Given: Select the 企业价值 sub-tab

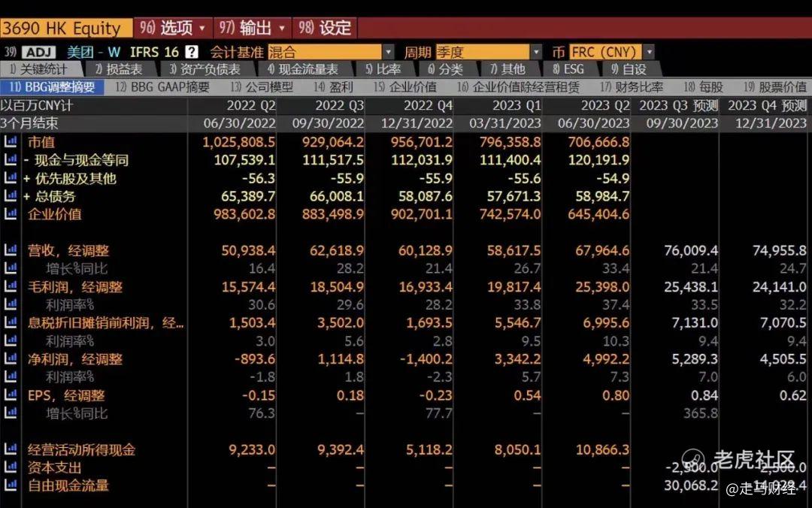Looking at the screenshot, I should point(405,87).
